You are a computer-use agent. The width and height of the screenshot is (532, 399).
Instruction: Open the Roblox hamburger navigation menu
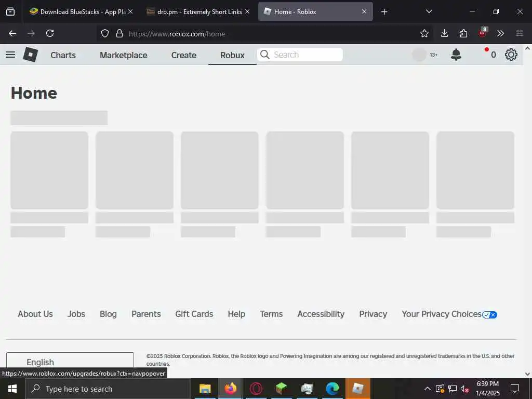click(x=10, y=55)
